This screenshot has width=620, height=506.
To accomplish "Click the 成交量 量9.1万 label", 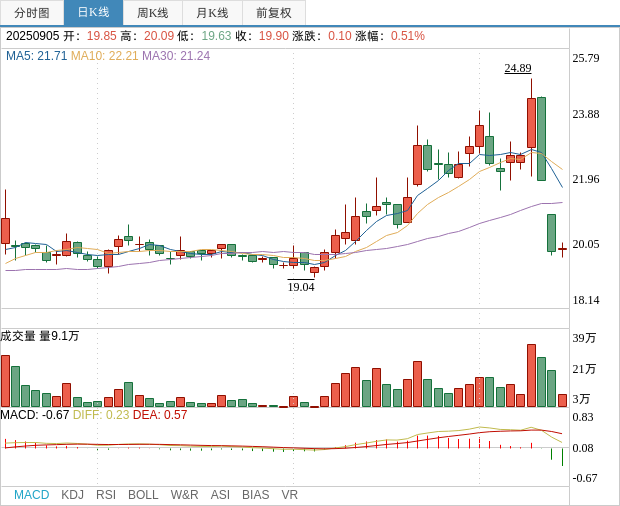I will coord(40,336).
